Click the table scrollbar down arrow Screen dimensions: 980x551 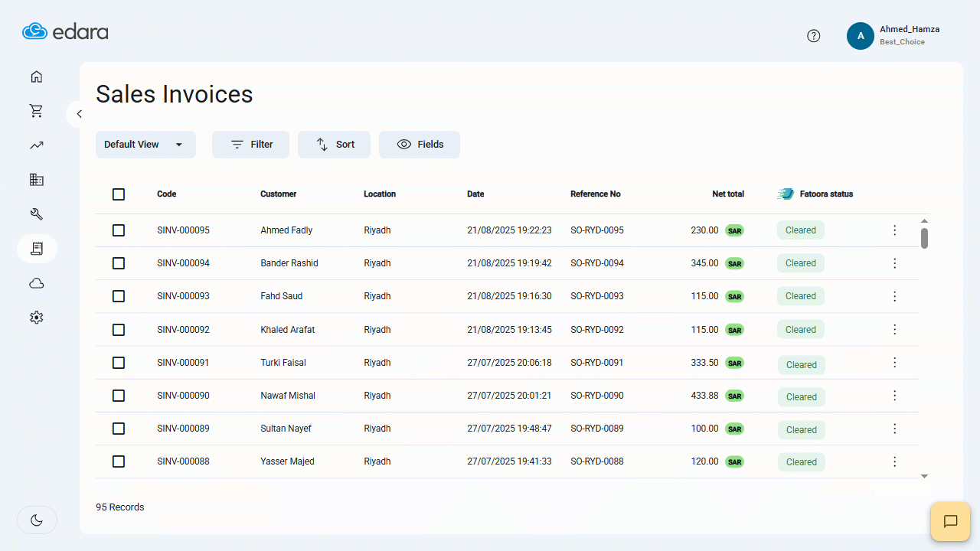pyautogui.click(x=924, y=476)
